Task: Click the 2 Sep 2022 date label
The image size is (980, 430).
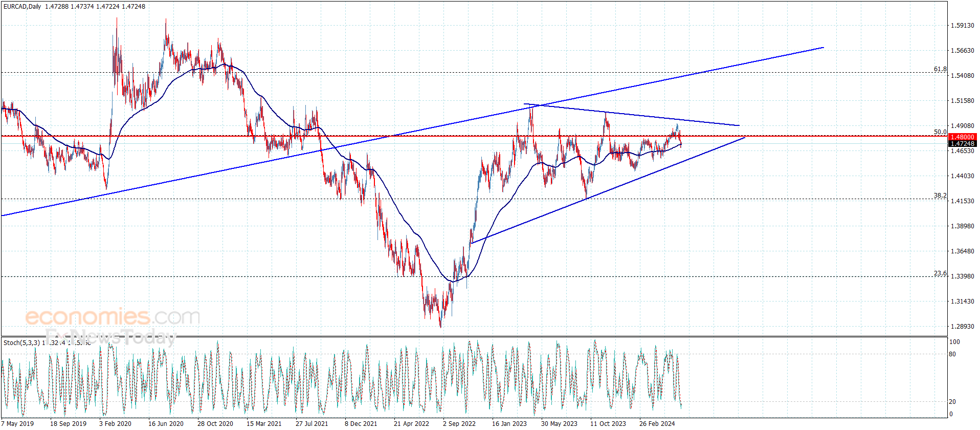Action: pyautogui.click(x=459, y=424)
